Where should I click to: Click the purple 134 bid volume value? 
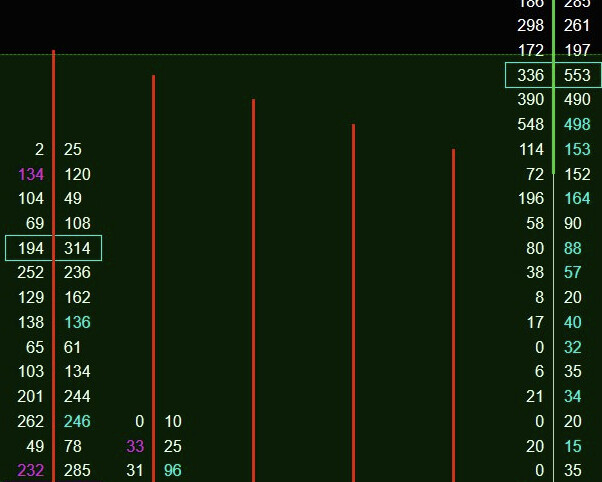[x=31, y=174]
